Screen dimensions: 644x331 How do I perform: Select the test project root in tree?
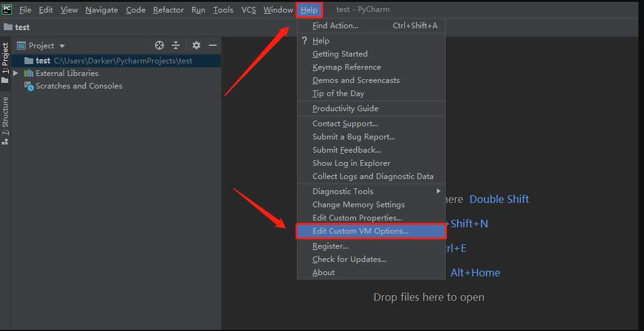(116, 61)
